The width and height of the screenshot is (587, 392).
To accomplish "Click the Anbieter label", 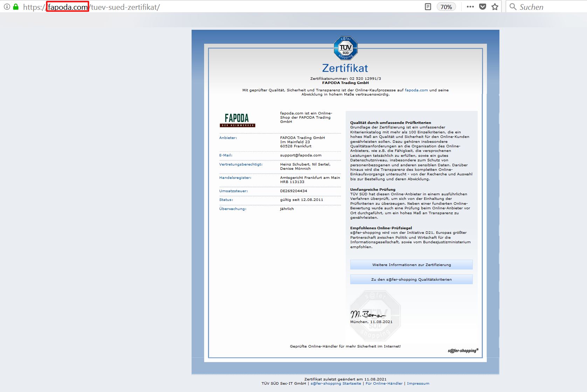I will (228, 138).
